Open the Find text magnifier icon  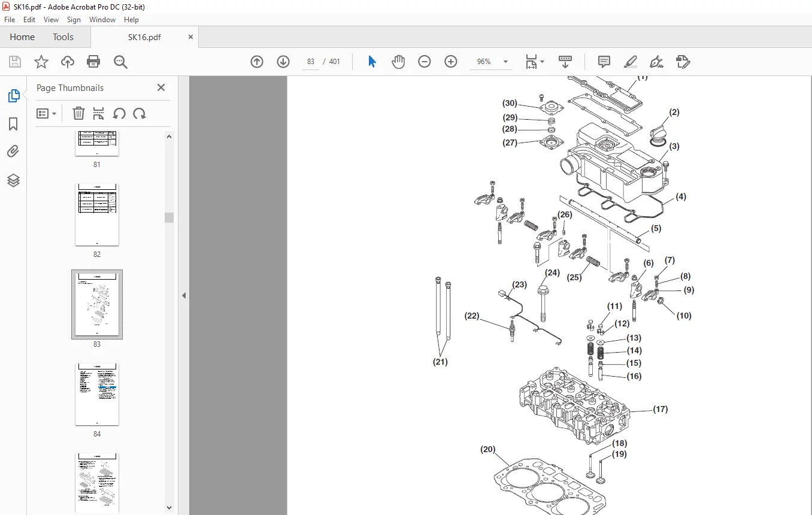pyautogui.click(x=120, y=62)
